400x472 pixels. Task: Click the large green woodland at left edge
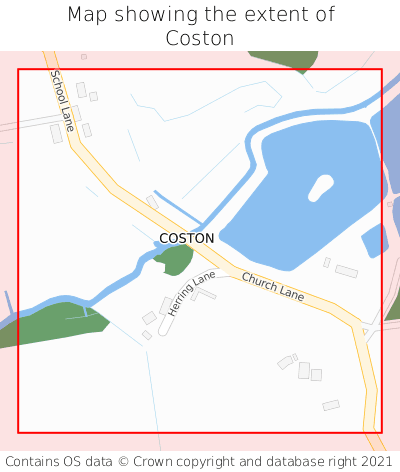tap(55, 323)
